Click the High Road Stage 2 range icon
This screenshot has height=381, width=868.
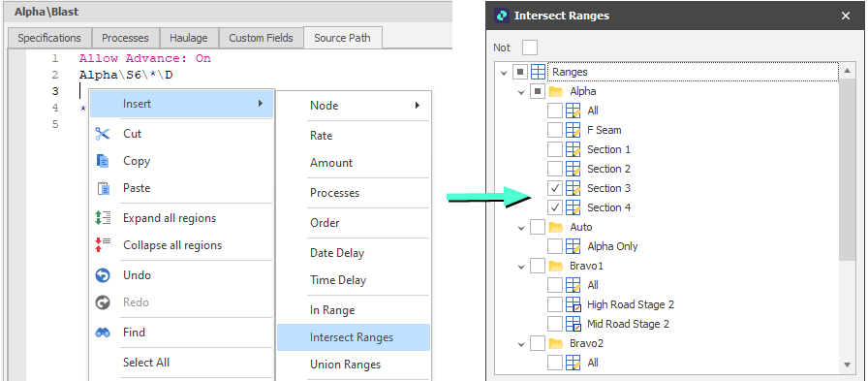tap(573, 304)
